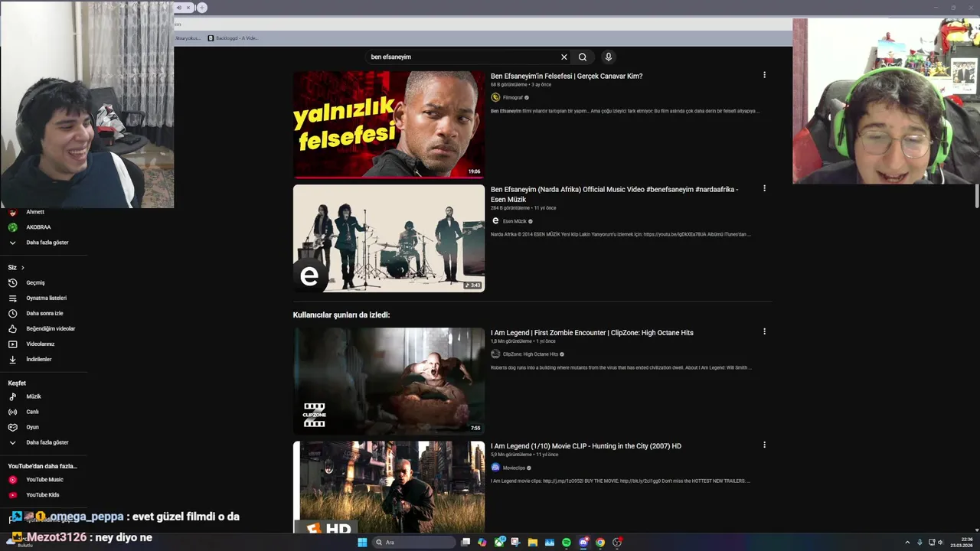This screenshot has height=551, width=980.
Task: Open Oynatma listeleri in the sidebar
Action: 46,298
